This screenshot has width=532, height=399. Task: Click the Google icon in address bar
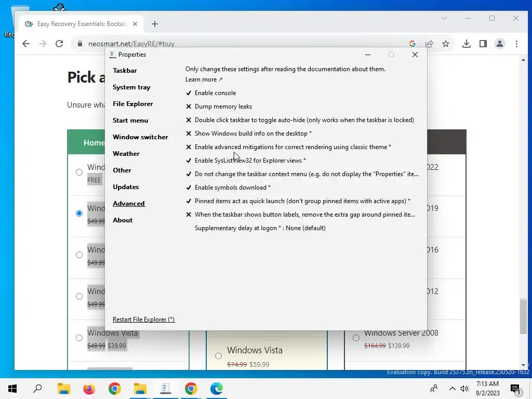[413, 44]
